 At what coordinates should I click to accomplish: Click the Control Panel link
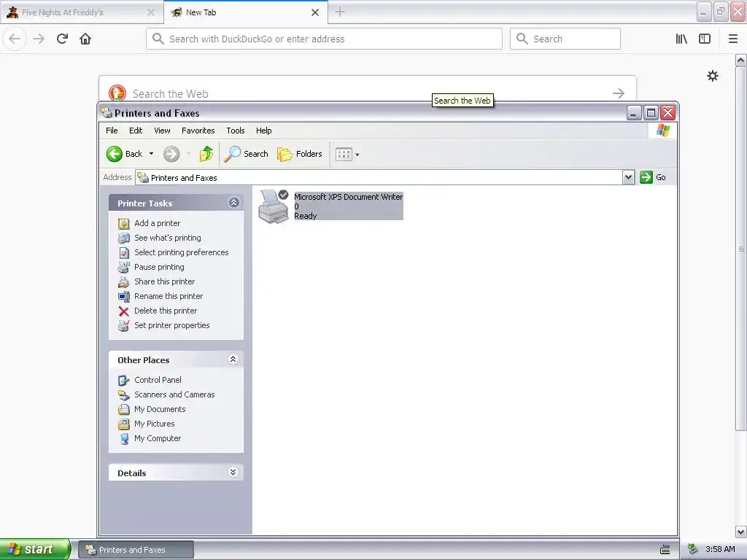click(x=158, y=380)
